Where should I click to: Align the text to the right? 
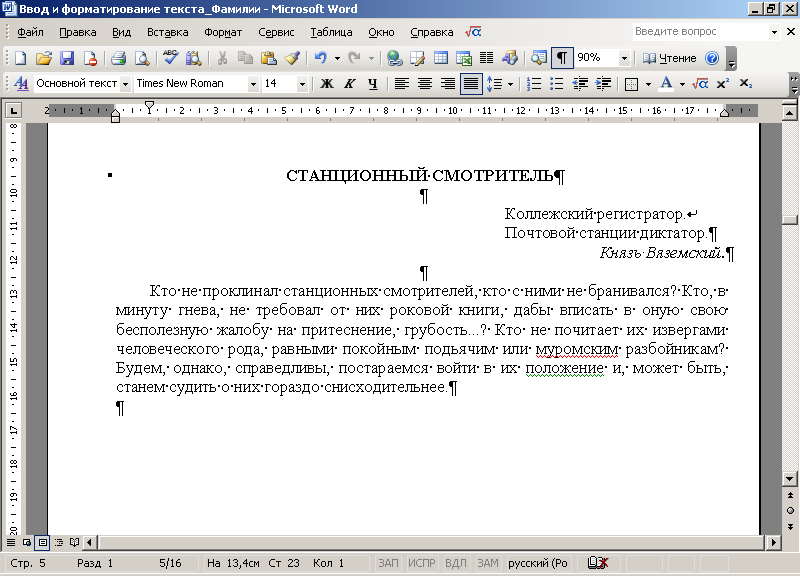pyautogui.click(x=447, y=84)
